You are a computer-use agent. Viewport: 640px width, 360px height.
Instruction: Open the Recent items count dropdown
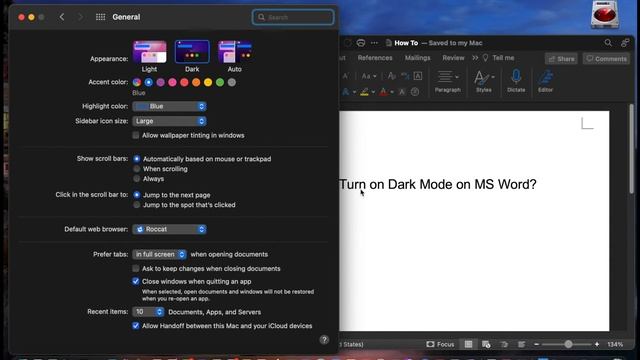pyautogui.click(x=148, y=312)
